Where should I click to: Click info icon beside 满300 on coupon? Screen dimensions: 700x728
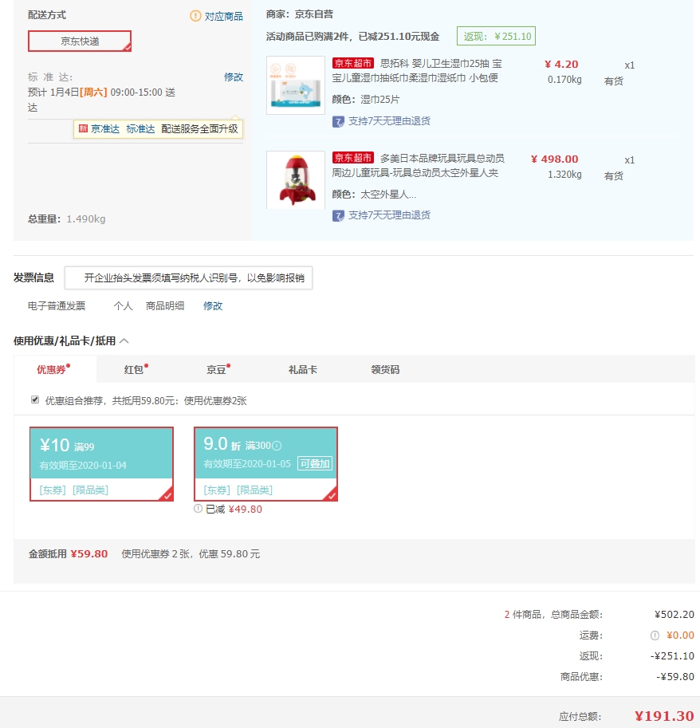[277, 446]
